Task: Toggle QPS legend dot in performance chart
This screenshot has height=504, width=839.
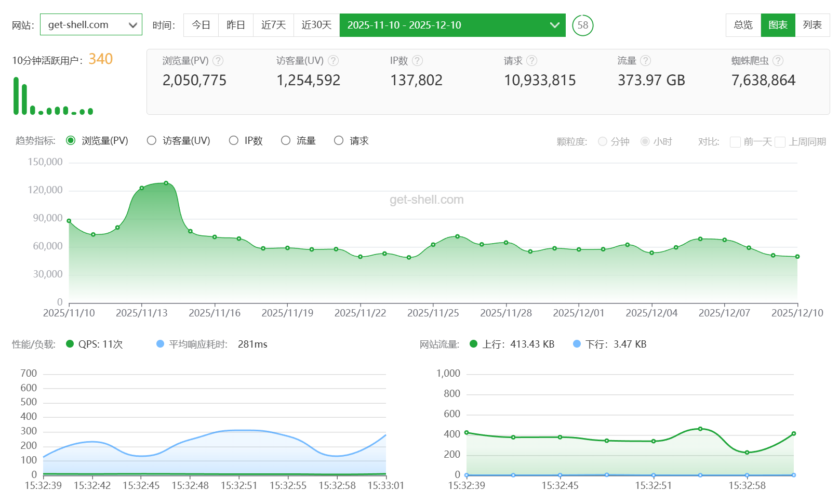Action: click(70, 344)
